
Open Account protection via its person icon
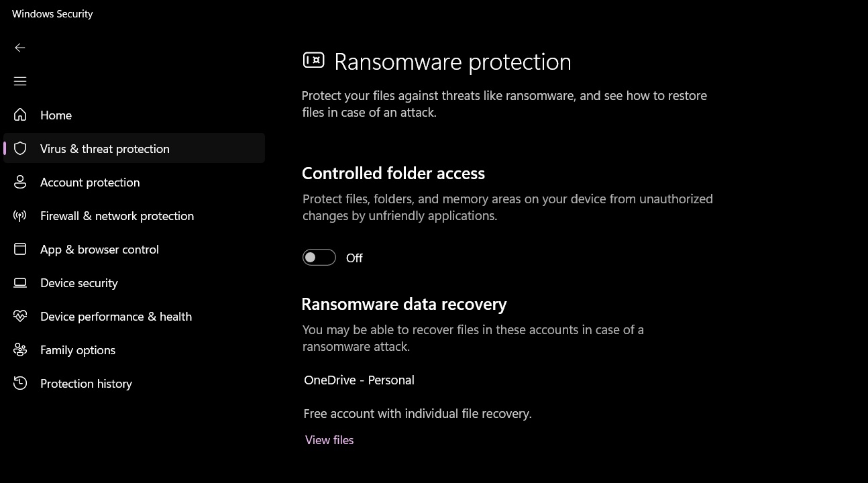[20, 182]
